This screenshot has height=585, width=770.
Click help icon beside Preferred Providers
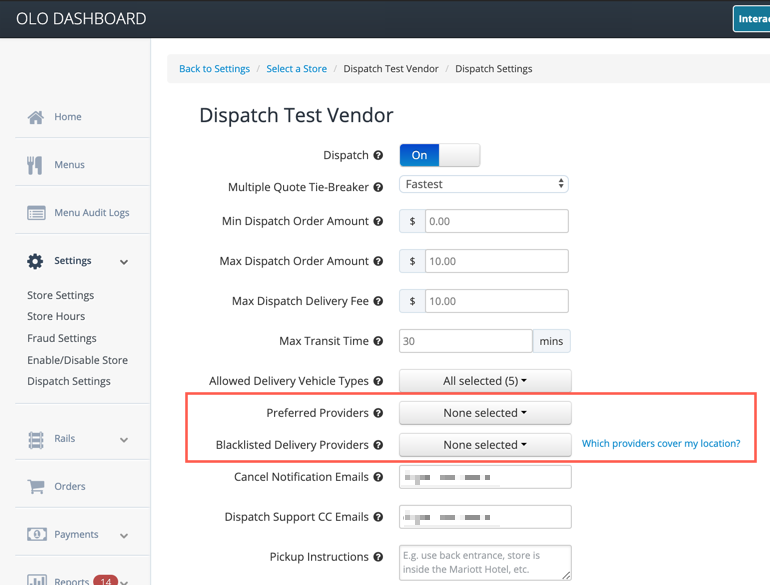pos(378,413)
